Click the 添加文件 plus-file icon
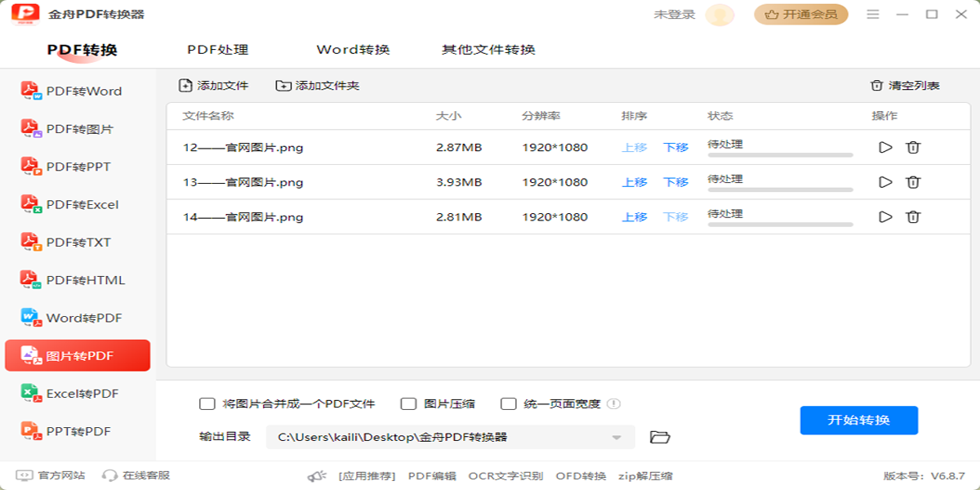This screenshot has width=980, height=490. pos(185,86)
